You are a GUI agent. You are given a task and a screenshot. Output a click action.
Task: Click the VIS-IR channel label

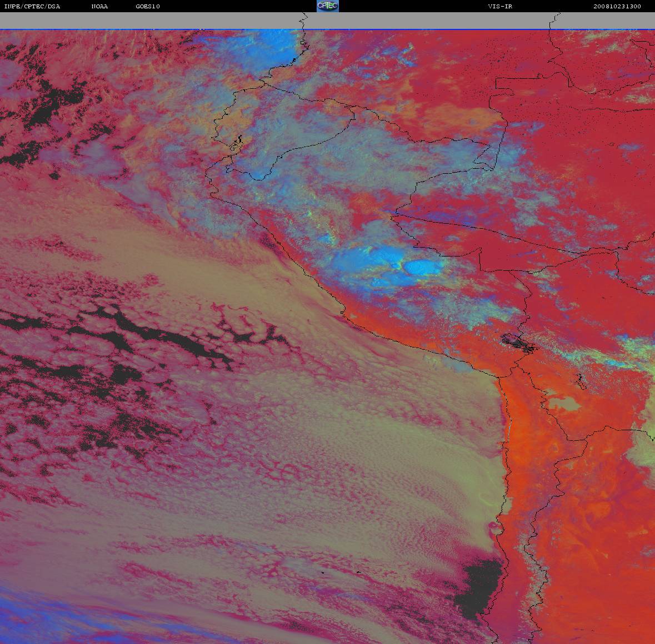(500, 6)
